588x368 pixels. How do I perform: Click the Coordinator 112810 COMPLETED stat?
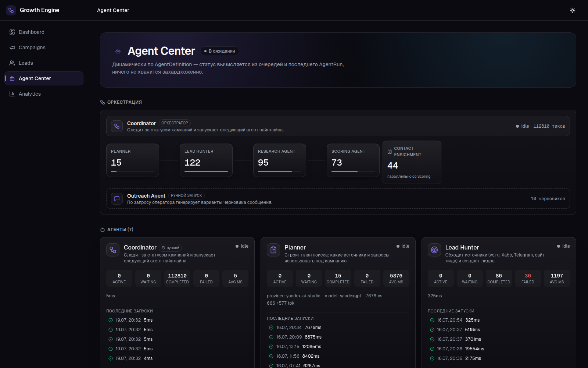tap(177, 278)
